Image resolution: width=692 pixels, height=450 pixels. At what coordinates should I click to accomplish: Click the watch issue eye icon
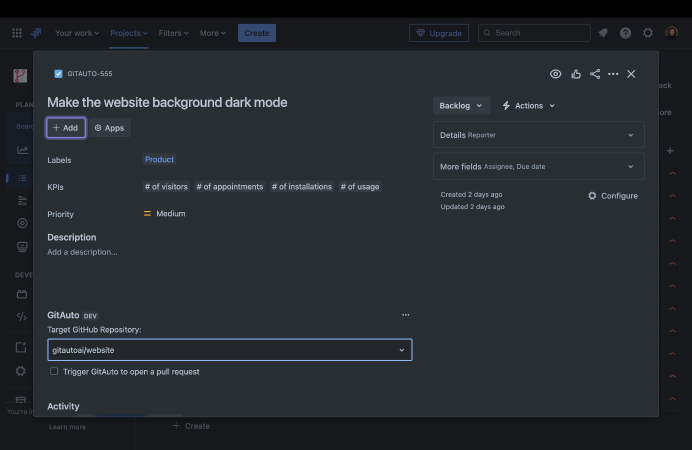(556, 74)
